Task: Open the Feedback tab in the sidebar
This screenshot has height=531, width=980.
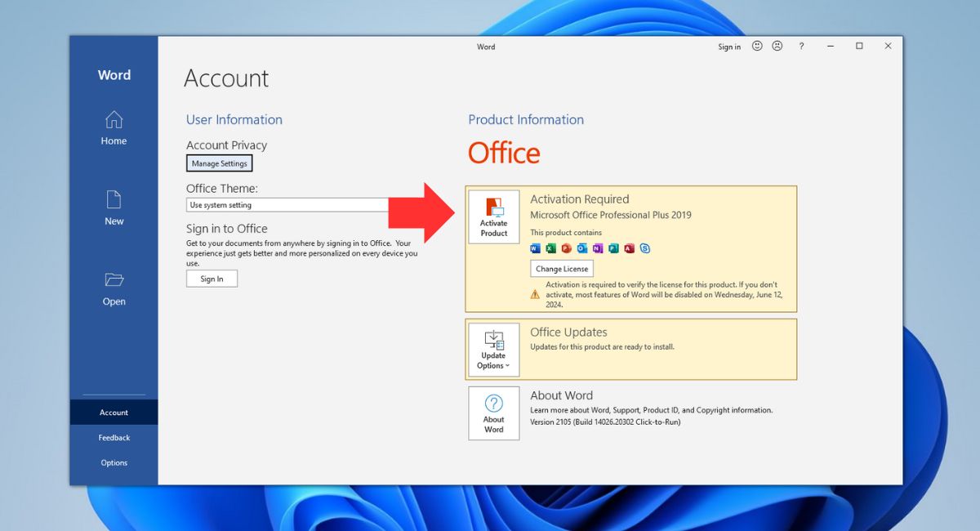Action: pyautogui.click(x=114, y=438)
